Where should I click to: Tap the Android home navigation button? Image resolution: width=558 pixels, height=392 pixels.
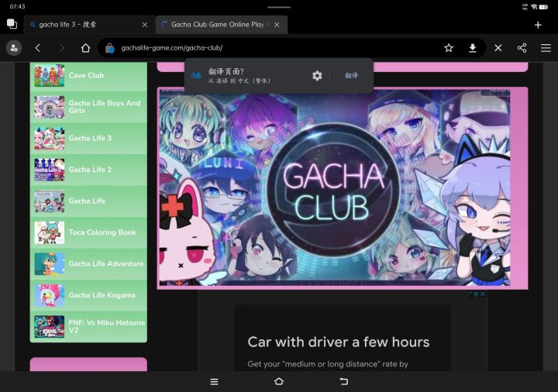279,382
